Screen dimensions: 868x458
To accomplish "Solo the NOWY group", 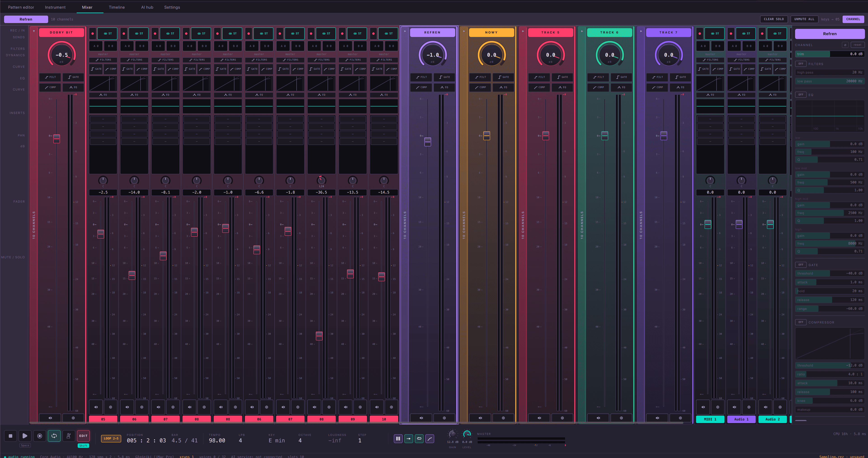I will (x=503, y=418).
